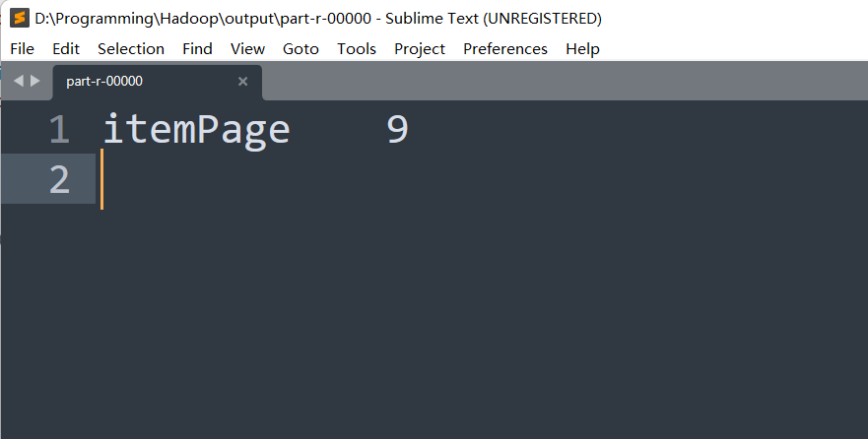Click the number 9 on line 1
This screenshot has width=868, height=439.
pos(397,130)
